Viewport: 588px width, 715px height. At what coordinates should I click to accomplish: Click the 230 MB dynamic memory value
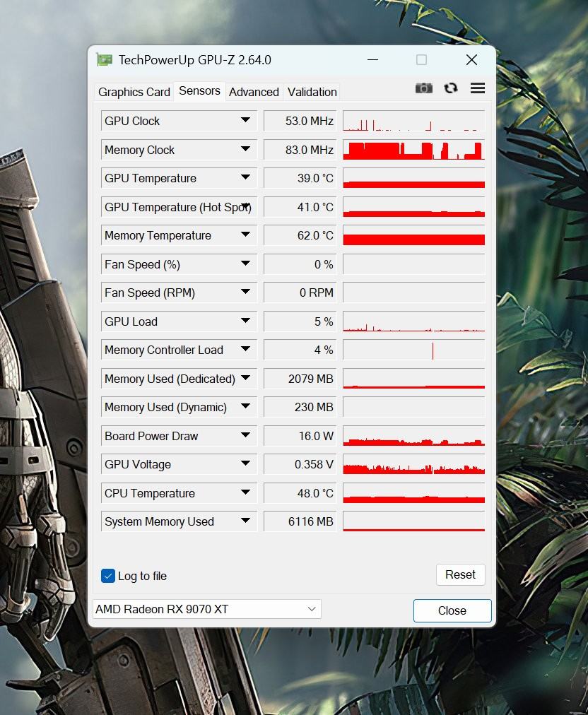tap(300, 407)
